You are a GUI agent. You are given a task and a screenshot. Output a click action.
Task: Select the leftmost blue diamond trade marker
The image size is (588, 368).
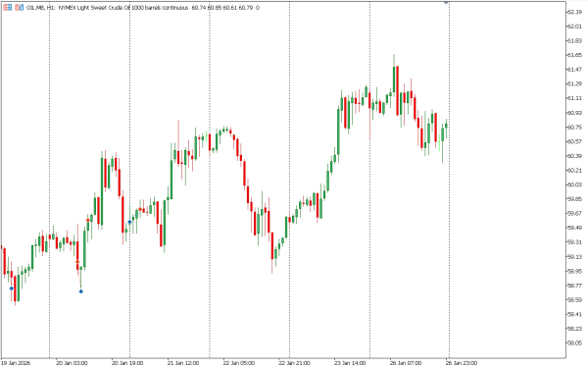(x=11, y=289)
